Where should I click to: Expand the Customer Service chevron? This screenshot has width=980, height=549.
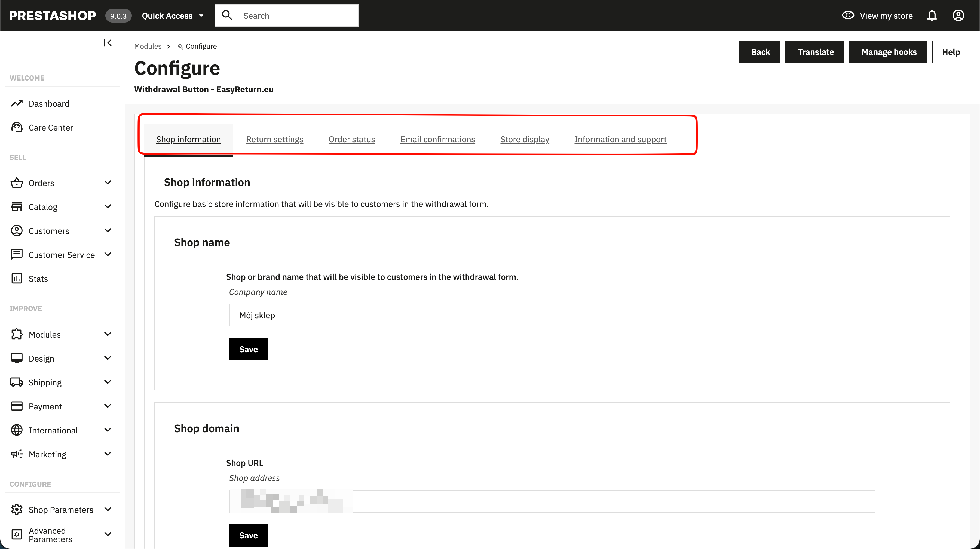[108, 255]
